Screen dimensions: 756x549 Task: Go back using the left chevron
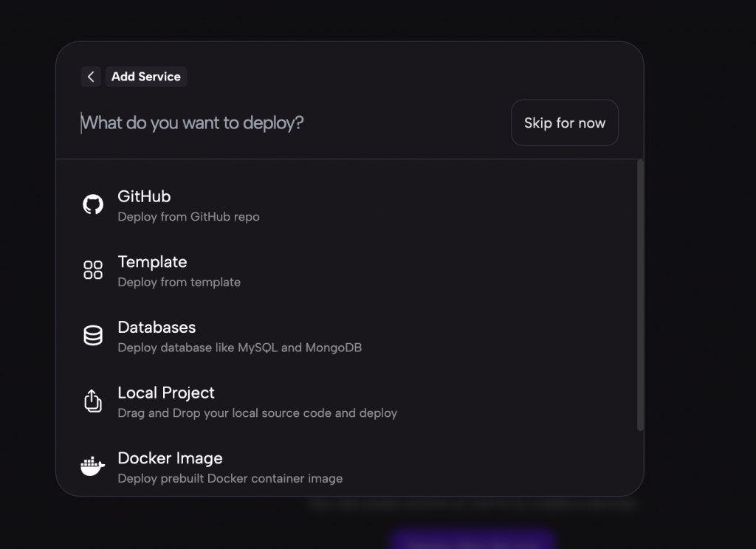tap(91, 77)
